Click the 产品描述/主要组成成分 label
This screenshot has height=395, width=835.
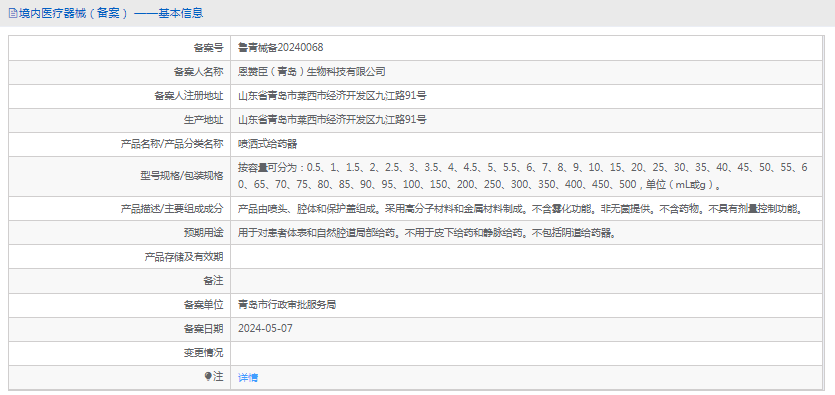pyautogui.click(x=172, y=209)
